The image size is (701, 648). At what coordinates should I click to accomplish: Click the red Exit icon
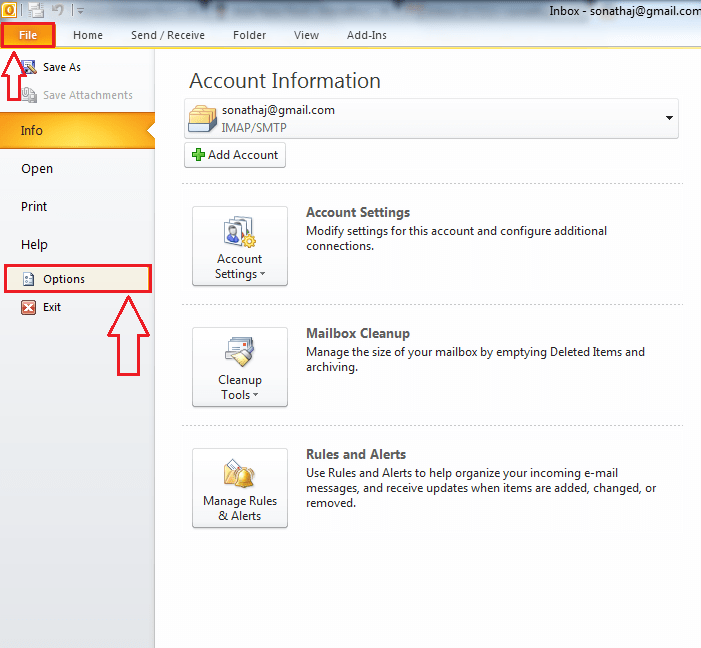(29, 307)
